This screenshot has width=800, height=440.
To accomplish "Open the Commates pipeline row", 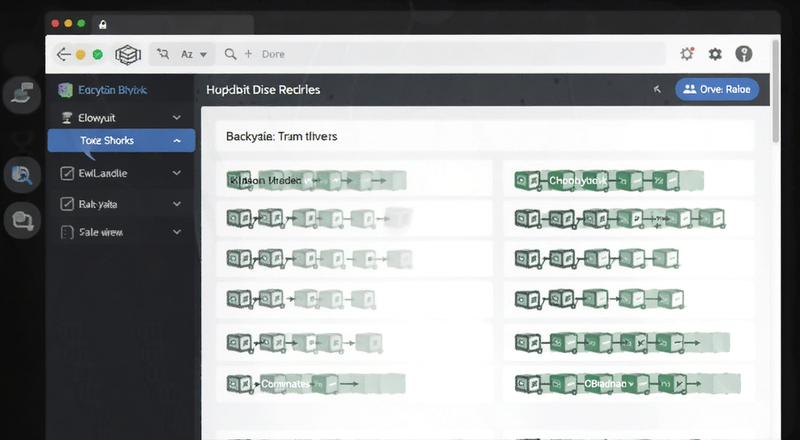I will click(354, 383).
